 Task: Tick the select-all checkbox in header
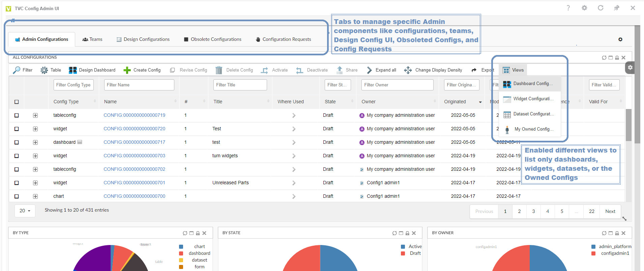tap(17, 102)
